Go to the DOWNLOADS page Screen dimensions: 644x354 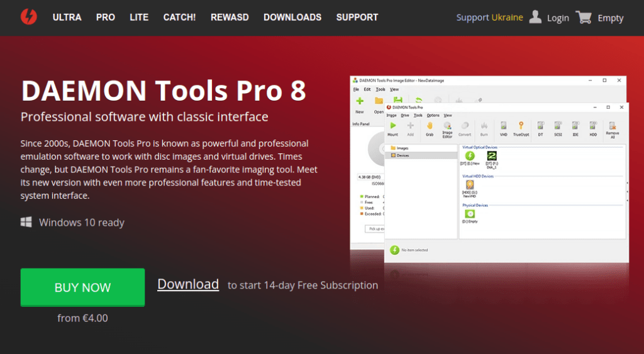292,18
